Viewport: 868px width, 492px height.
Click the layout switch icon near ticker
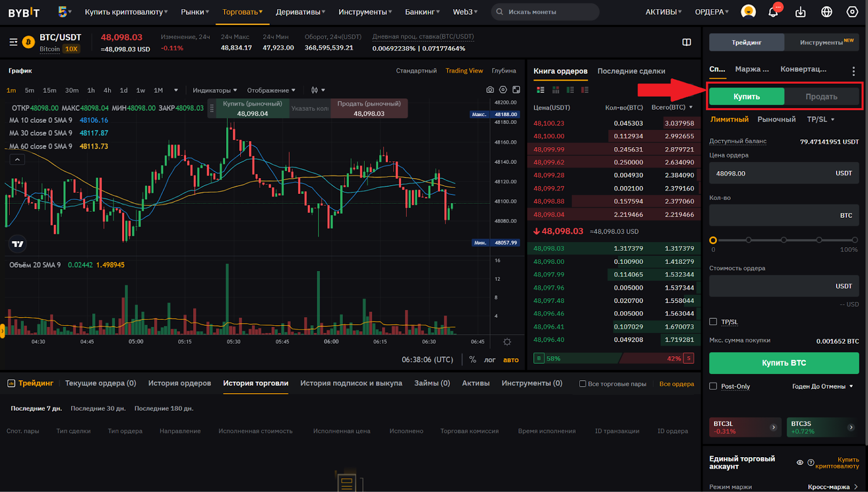[x=686, y=42]
